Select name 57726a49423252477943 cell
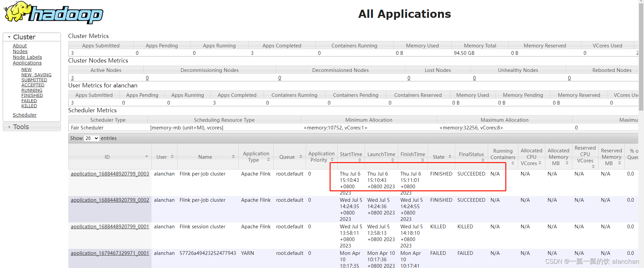This screenshot has height=268, width=644. (x=208, y=253)
